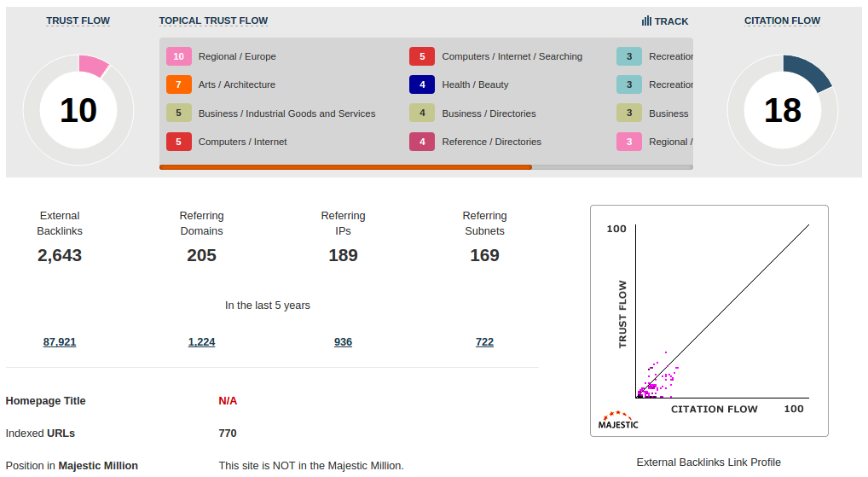
Task: Select the Computers / Internet / Searching topic
Action: tap(512, 56)
